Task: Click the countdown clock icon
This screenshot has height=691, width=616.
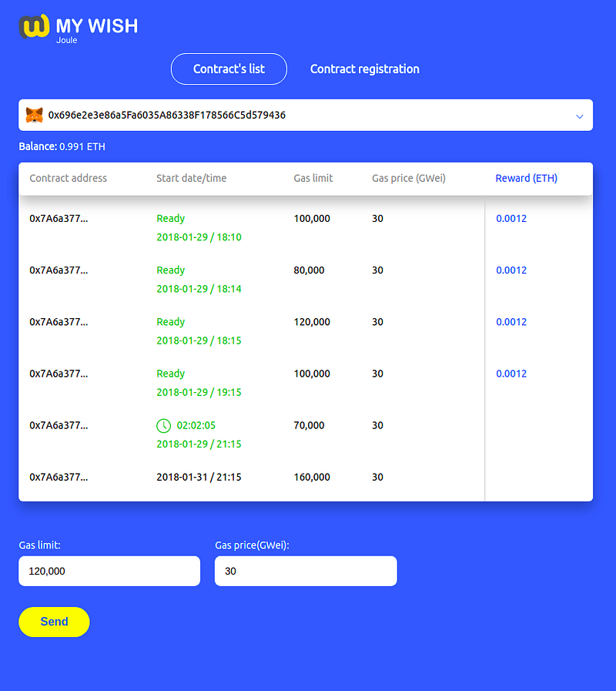Action: pyautogui.click(x=163, y=426)
